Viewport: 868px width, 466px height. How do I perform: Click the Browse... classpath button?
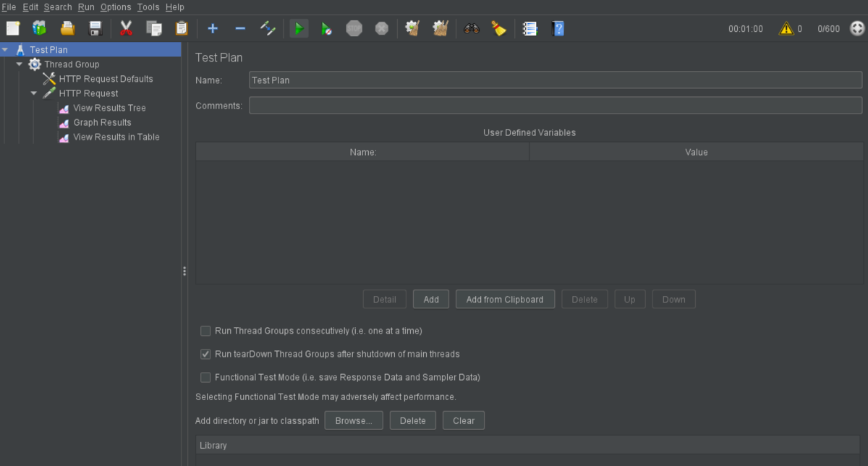click(x=354, y=420)
